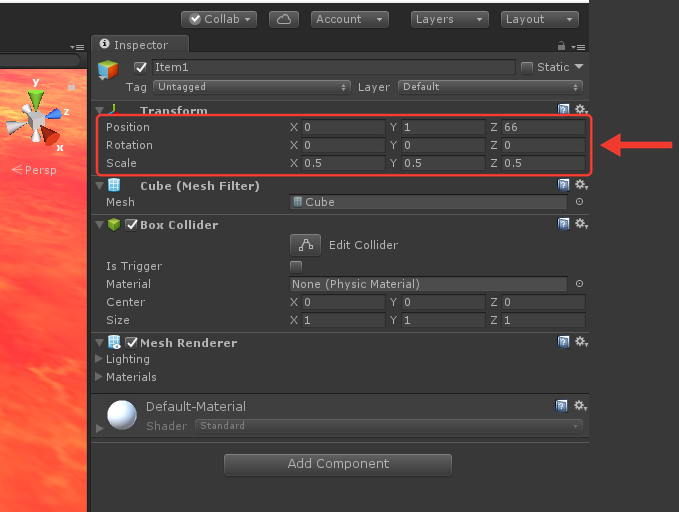Open Mesh Renderer help reference icon
Image resolution: width=679 pixels, height=512 pixels.
pyautogui.click(x=563, y=342)
